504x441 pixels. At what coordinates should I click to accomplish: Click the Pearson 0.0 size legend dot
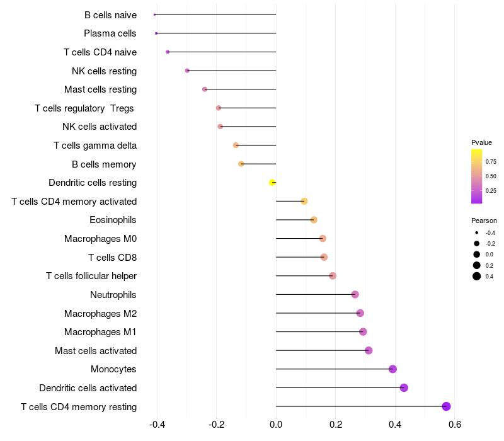pyautogui.click(x=477, y=255)
